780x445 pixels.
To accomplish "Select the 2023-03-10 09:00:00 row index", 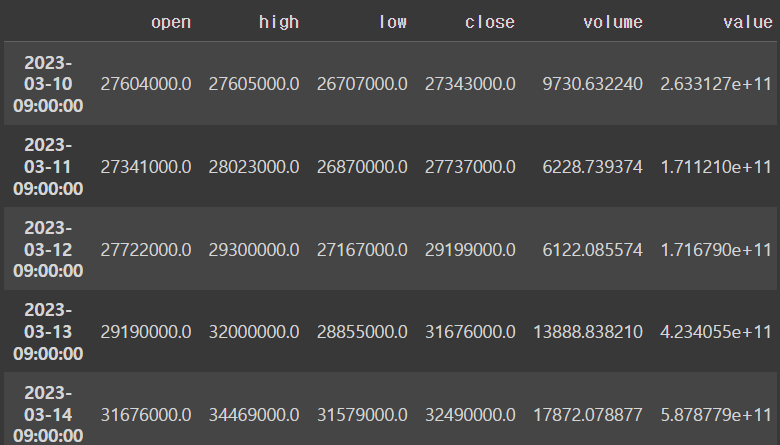I will 48,84.
